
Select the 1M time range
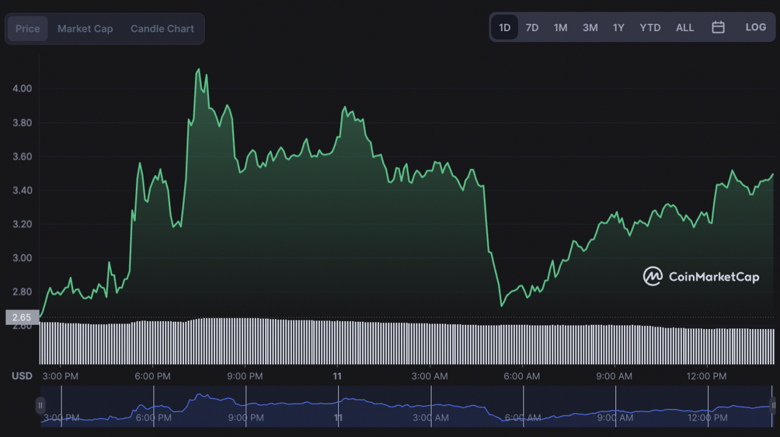coord(561,27)
